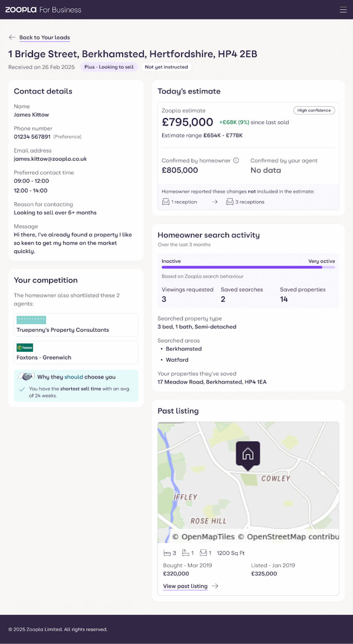
Task: Select the Not yet instructed badge
Action: click(166, 67)
